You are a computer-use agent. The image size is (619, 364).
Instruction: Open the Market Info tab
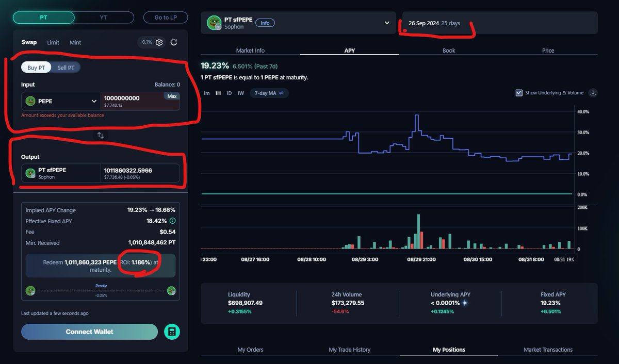(x=250, y=51)
